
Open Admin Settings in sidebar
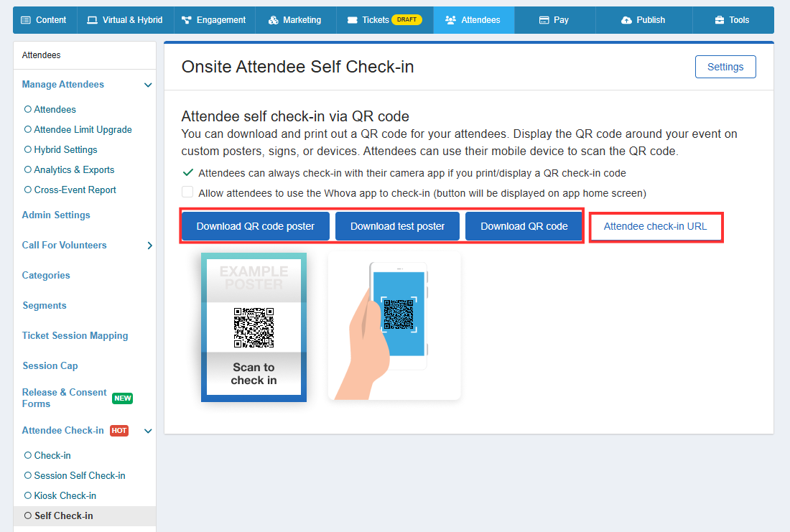56,215
